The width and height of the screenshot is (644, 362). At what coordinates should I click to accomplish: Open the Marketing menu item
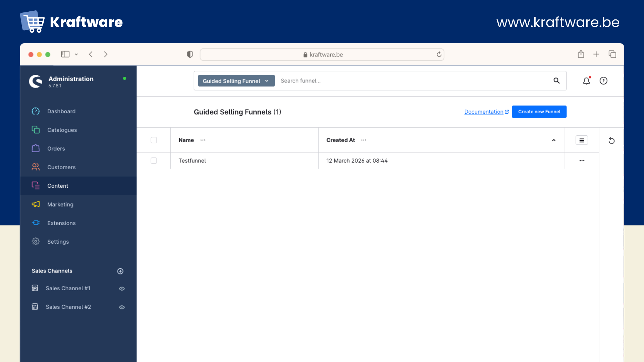pyautogui.click(x=60, y=204)
